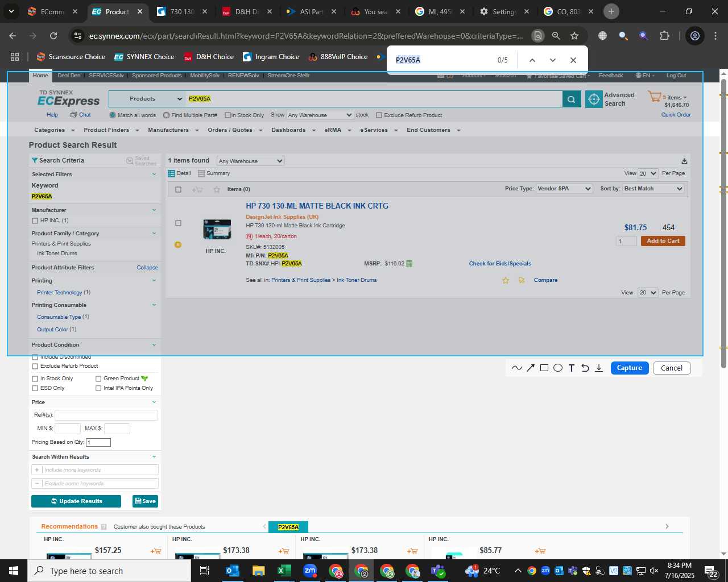The width and height of the screenshot is (728, 582).
Task: Open the items found warehouse dropdown
Action: click(x=251, y=161)
